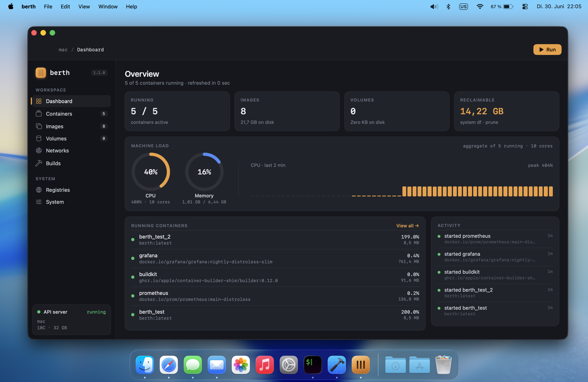Click the Images stacked-squares icon
The image size is (588, 382).
(x=39, y=126)
